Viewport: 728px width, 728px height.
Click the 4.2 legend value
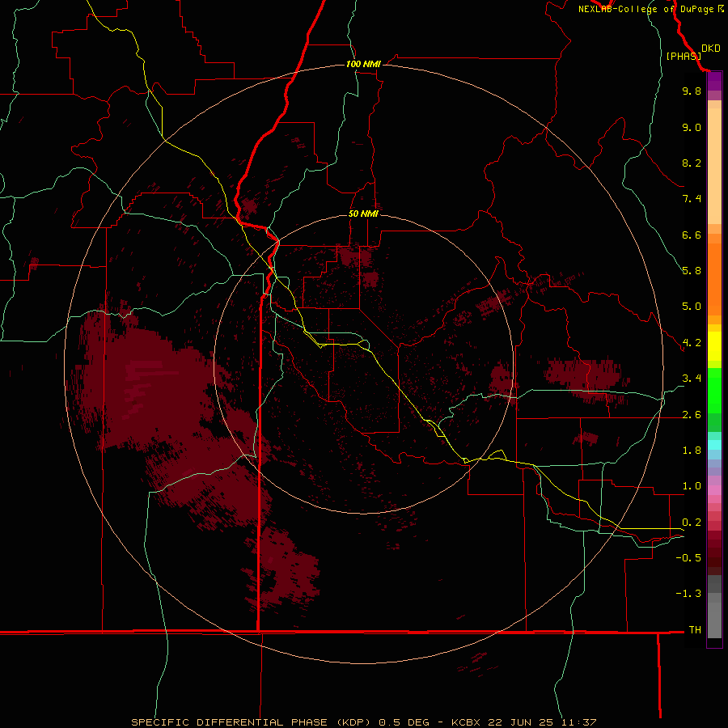point(692,343)
